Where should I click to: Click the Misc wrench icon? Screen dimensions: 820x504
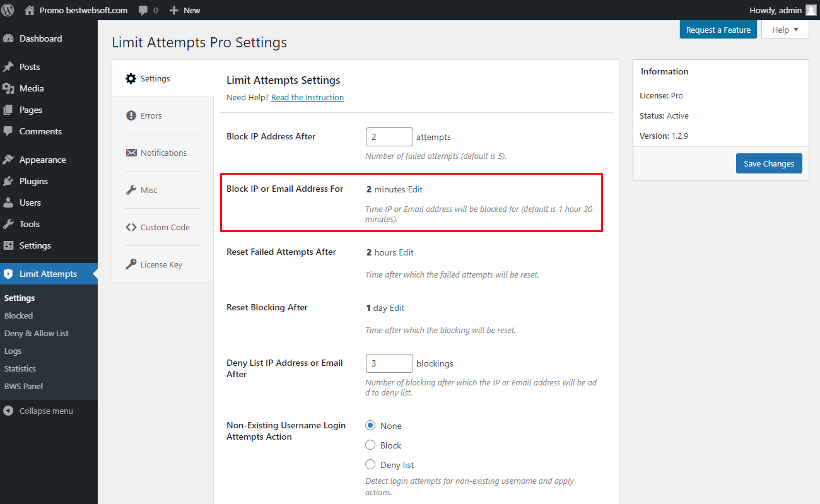pos(131,190)
